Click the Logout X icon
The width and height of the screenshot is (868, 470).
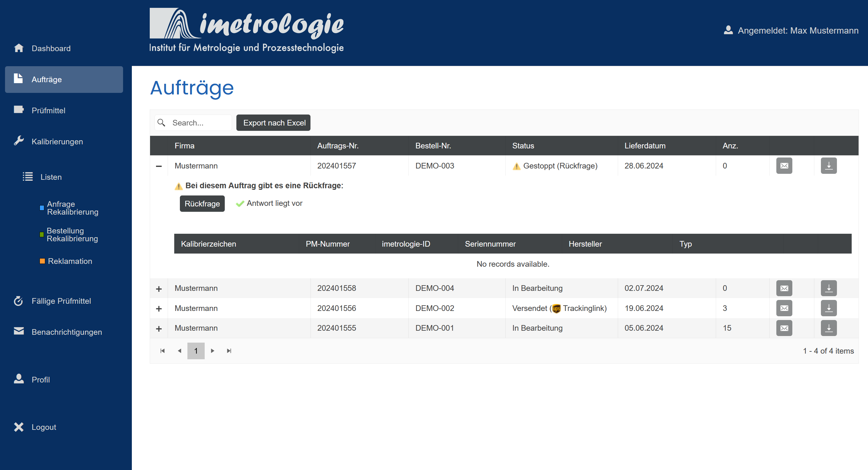pos(19,427)
